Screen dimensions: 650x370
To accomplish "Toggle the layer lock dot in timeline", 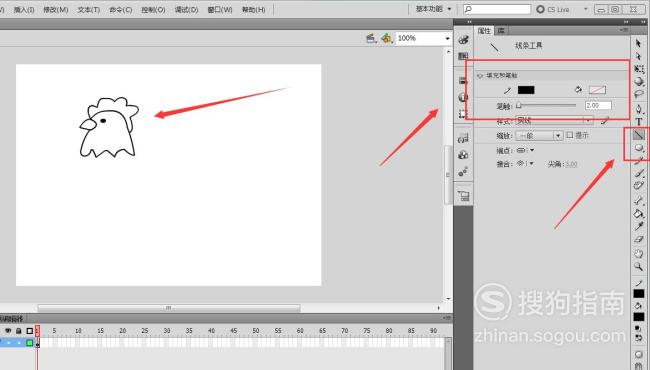I will (19, 343).
